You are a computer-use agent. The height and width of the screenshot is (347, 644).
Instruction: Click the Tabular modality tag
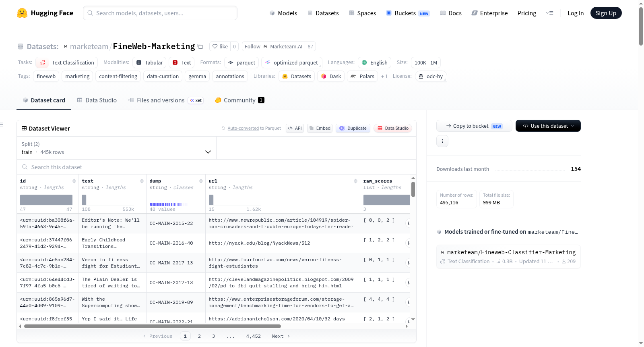(x=149, y=62)
